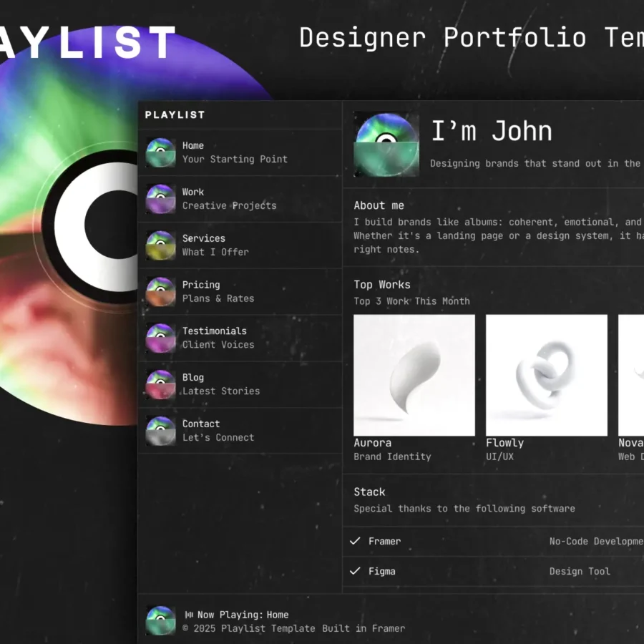
Task: Click the gray disc icon beside Contact
Action: (x=160, y=431)
